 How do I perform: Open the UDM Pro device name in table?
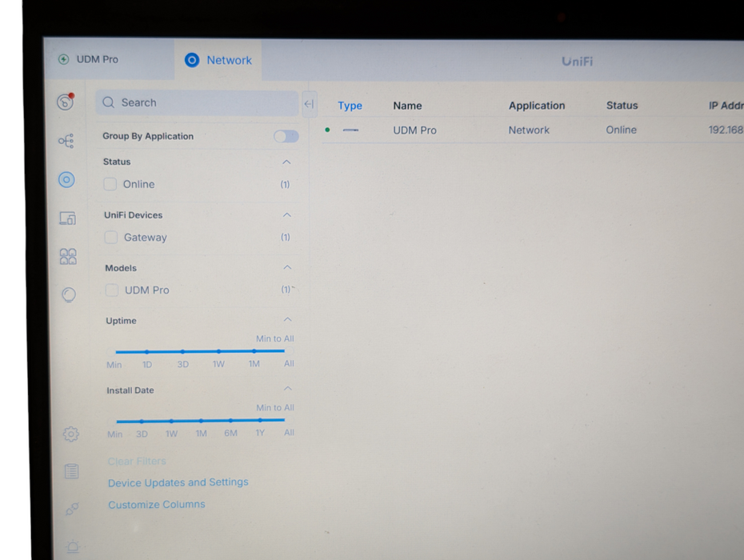[414, 130]
